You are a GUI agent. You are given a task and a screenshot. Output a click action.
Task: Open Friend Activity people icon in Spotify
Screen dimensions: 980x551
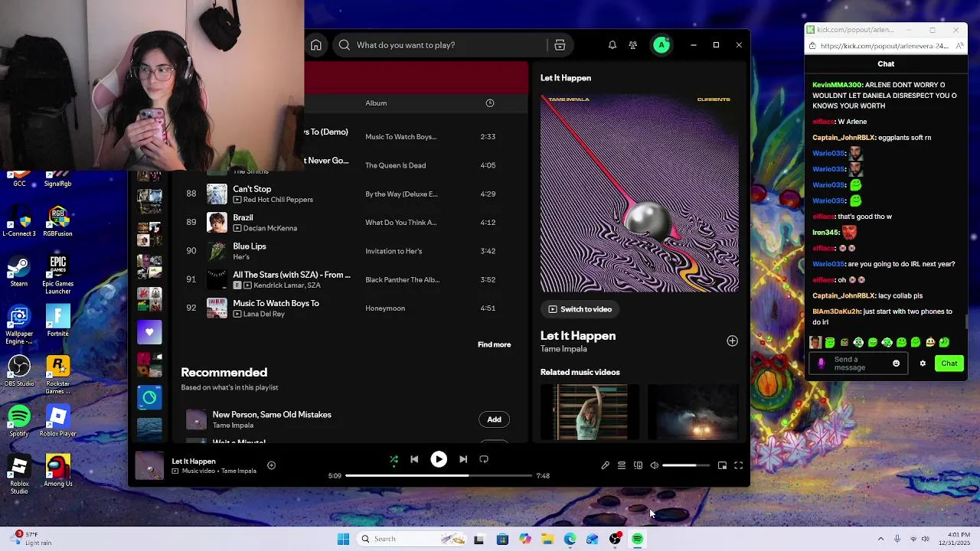coord(632,45)
